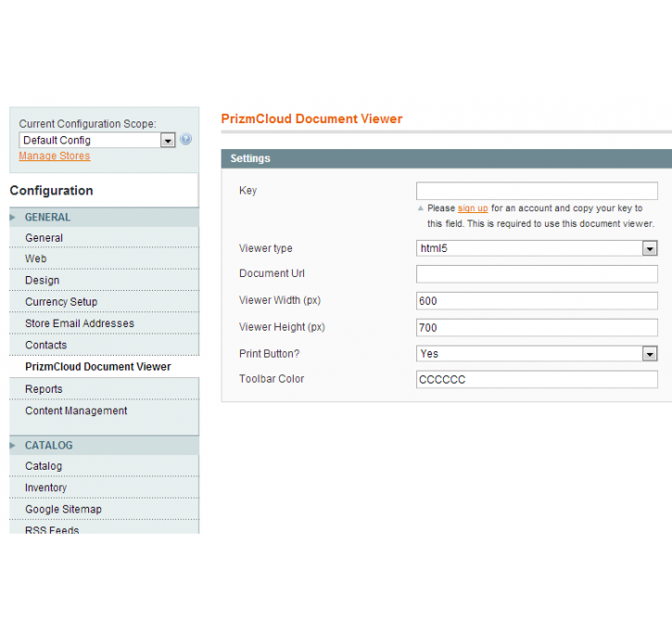Click the Toolbar Color label
672x630 pixels.
[272, 379]
